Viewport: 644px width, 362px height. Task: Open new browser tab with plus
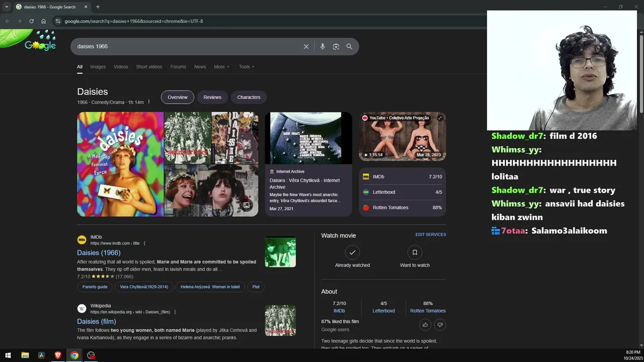tap(98, 7)
